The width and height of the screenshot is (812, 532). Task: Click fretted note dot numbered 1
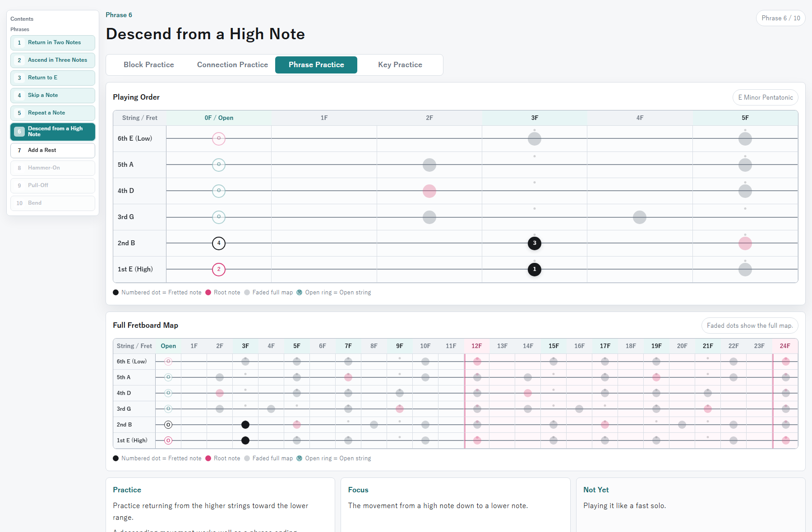(535, 270)
